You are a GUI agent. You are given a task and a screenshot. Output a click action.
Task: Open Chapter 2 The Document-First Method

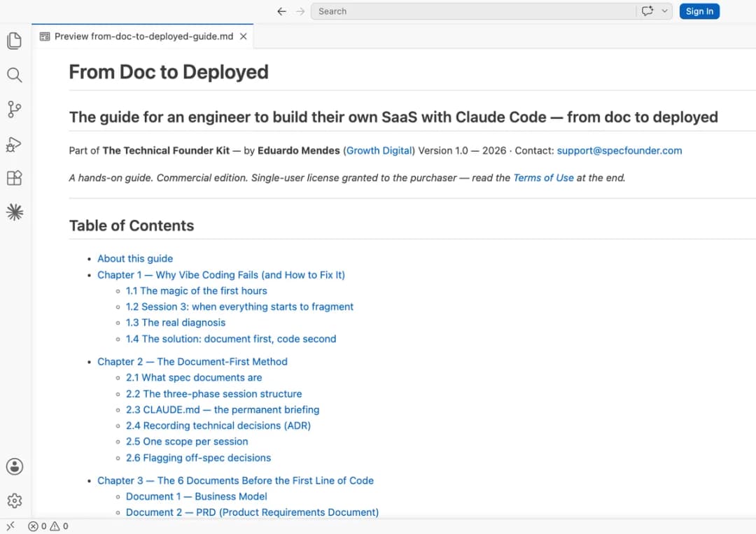192,362
